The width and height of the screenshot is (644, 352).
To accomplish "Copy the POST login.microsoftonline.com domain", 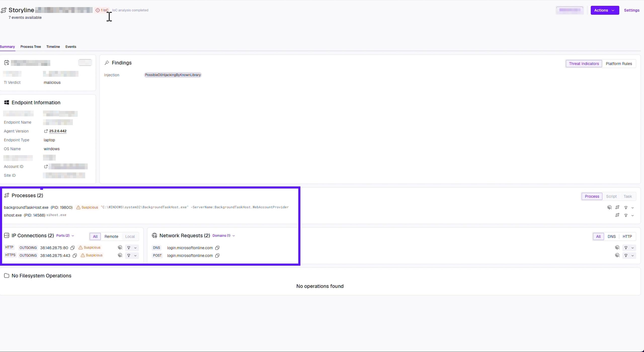I will click(x=217, y=255).
